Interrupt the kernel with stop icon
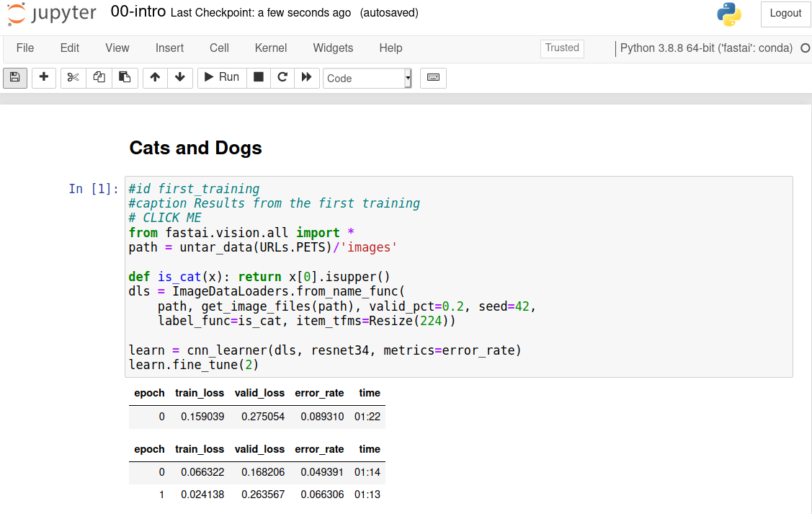 click(x=259, y=77)
